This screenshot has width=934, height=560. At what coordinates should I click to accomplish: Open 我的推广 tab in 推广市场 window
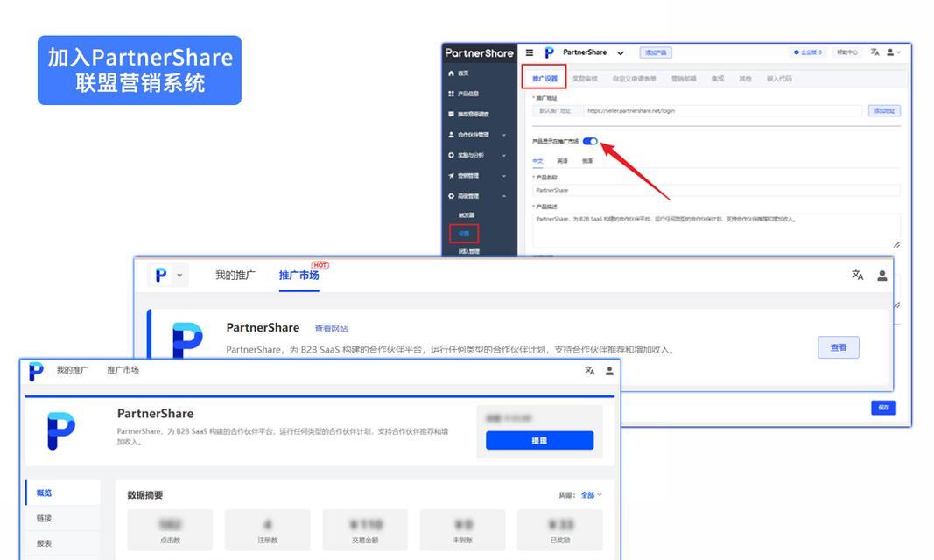click(x=235, y=275)
